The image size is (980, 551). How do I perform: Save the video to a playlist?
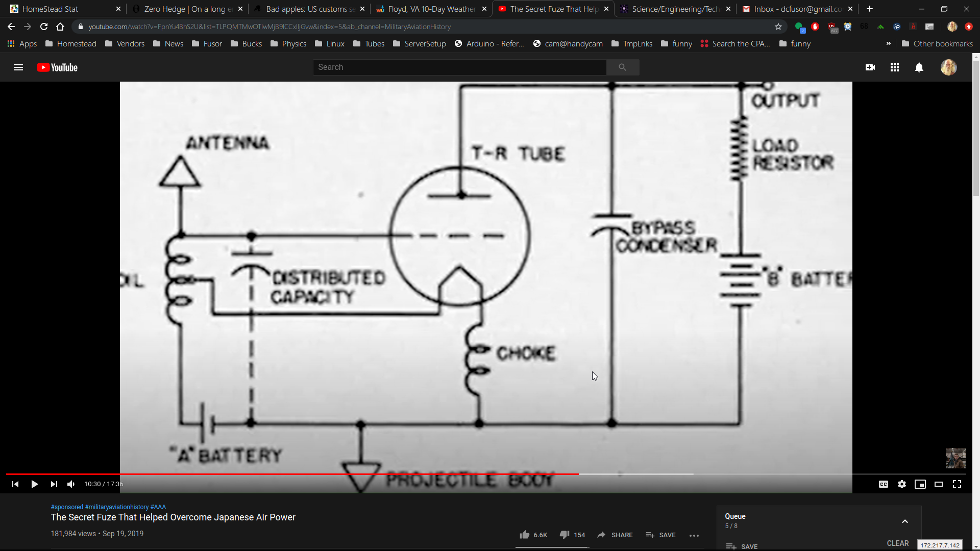click(660, 535)
